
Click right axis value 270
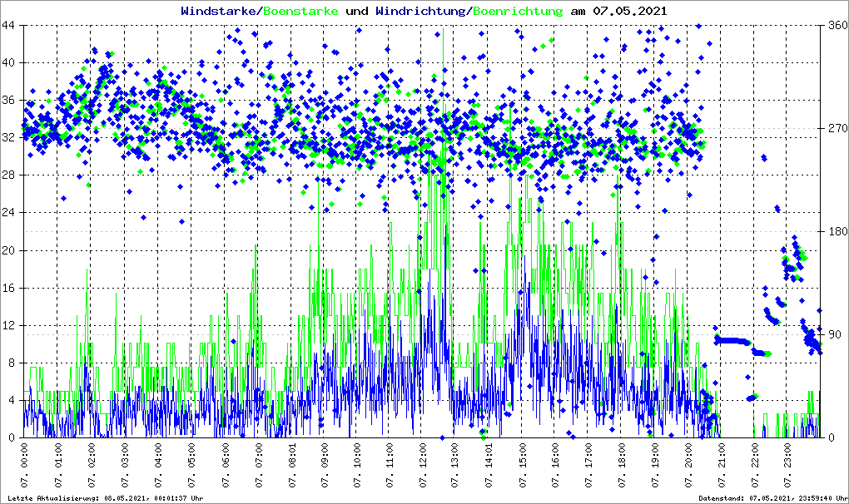[838, 129]
